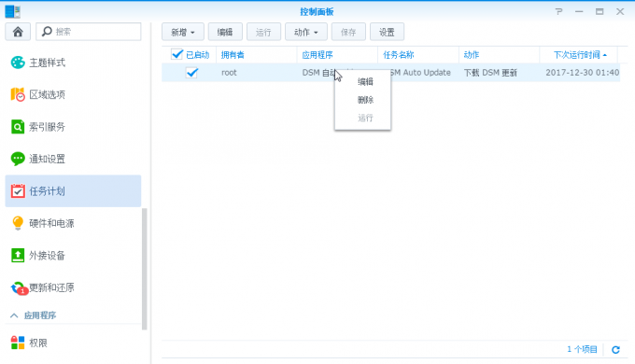Sort by 动作 column header

pos(499,55)
